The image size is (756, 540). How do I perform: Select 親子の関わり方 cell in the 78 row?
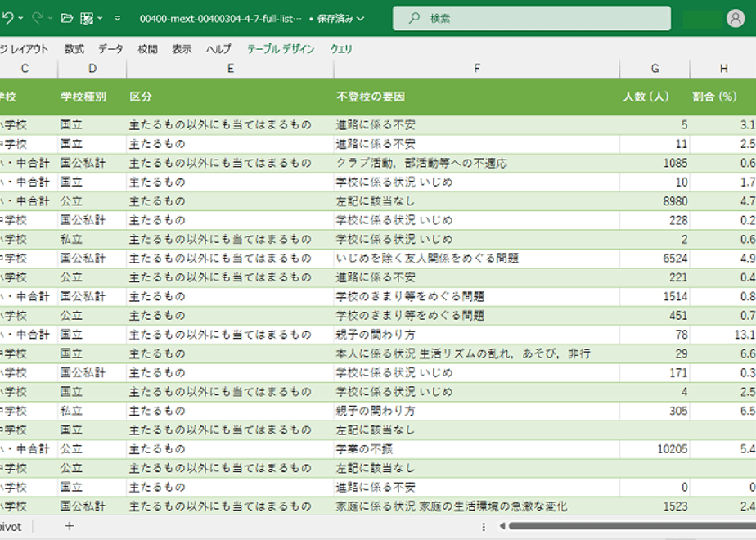pos(477,335)
